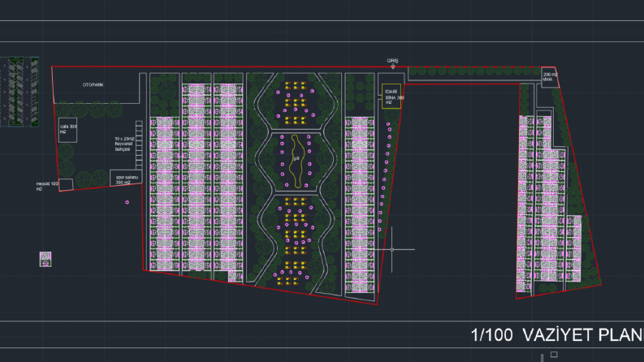The width and height of the screenshot is (644, 362).
Task: Select the yellow göl pond outline
Action: tap(296, 162)
